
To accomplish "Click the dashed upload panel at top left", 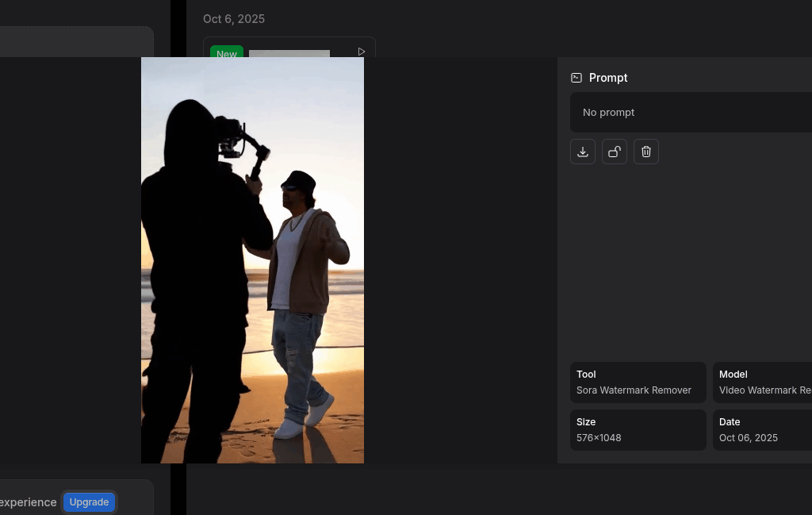I will click(76, 41).
